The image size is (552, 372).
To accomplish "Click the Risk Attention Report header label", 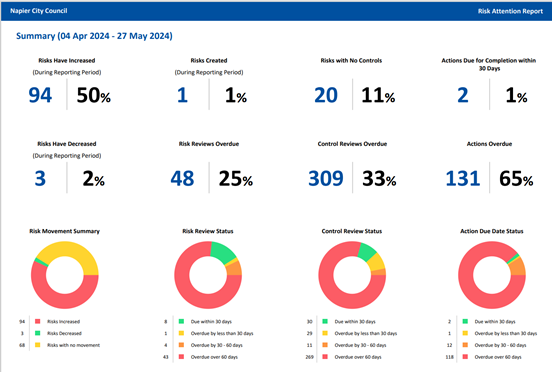I will 510,11.
